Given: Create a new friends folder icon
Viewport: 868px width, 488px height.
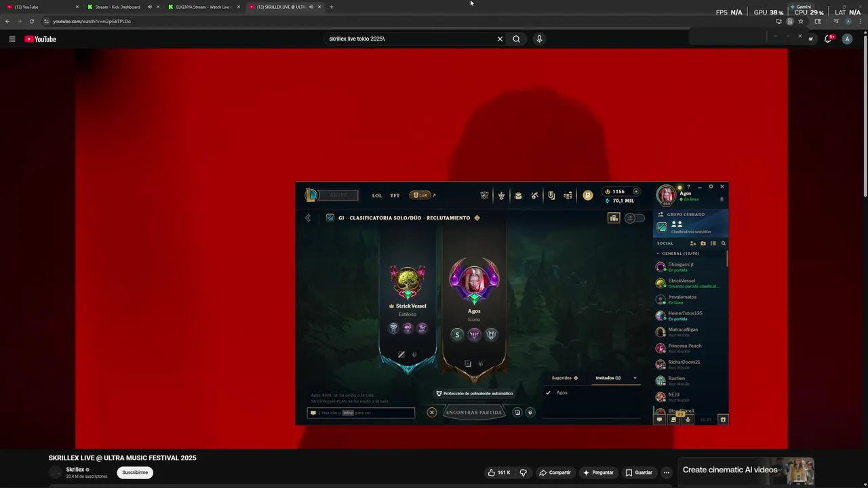Looking at the screenshot, I should point(703,243).
